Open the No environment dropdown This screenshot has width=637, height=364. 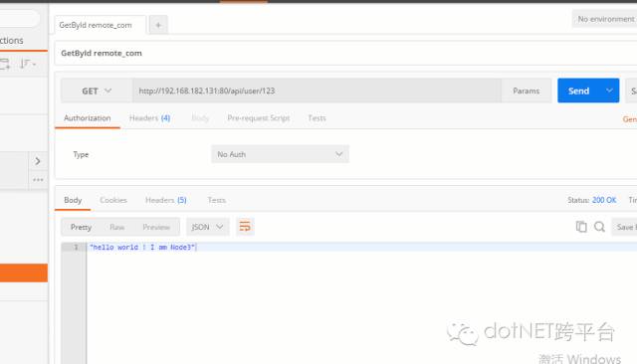coord(604,19)
